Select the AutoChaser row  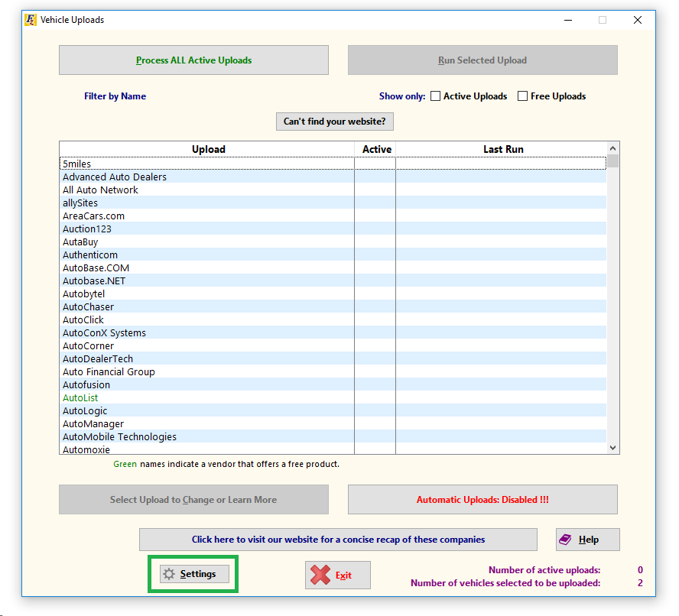[x=333, y=306]
